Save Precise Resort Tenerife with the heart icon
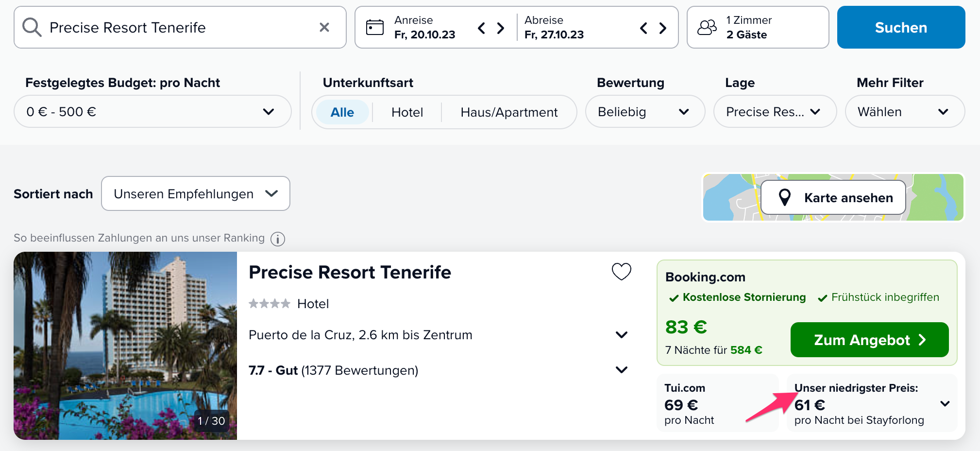Viewport: 980px width, 451px height. click(x=622, y=272)
